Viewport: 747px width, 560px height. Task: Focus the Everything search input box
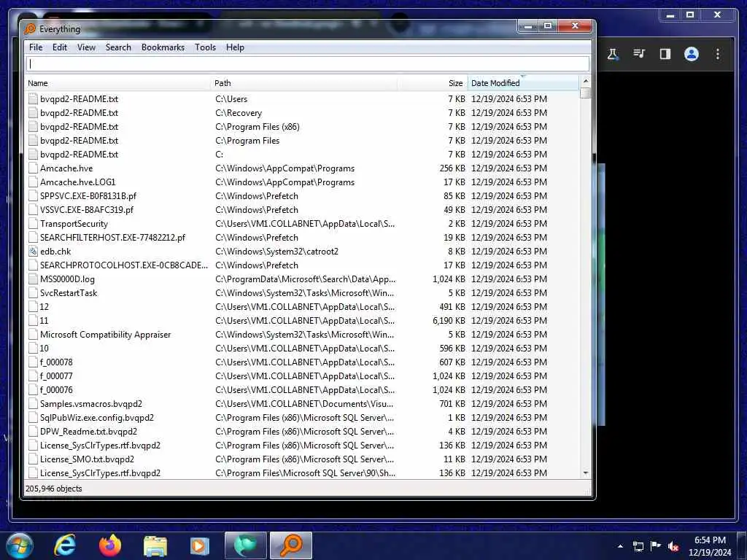coord(308,64)
